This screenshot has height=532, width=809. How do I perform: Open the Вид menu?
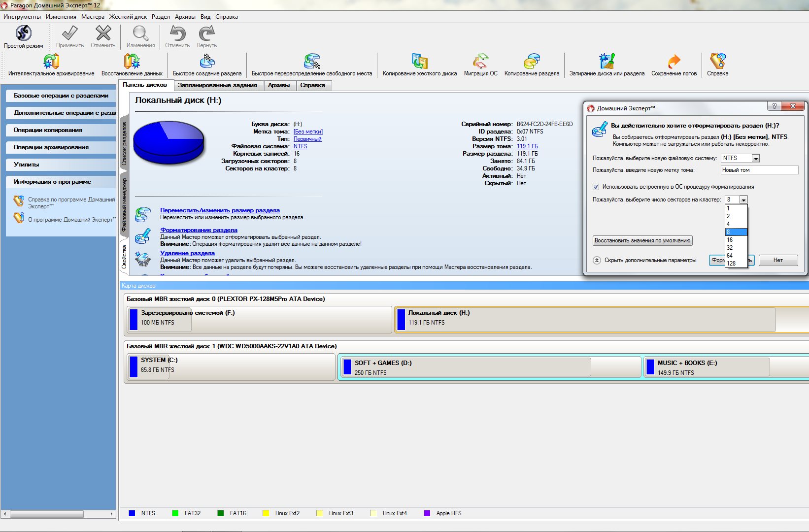[205, 17]
